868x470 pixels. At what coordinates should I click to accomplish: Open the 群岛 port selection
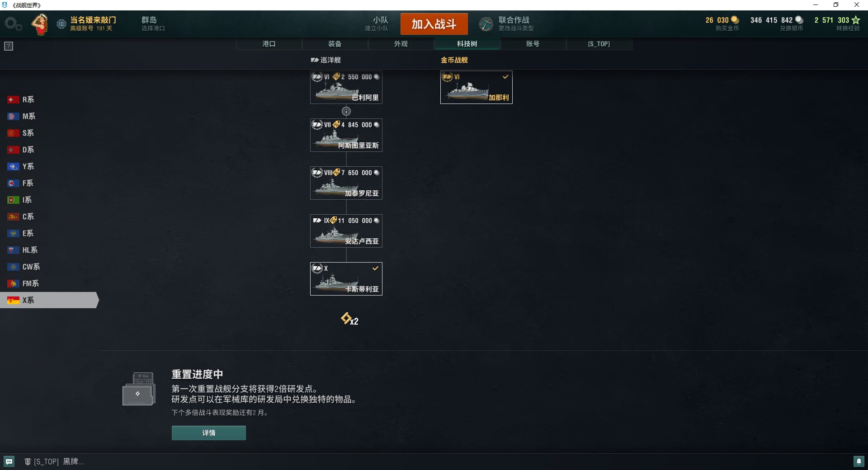pyautogui.click(x=153, y=23)
